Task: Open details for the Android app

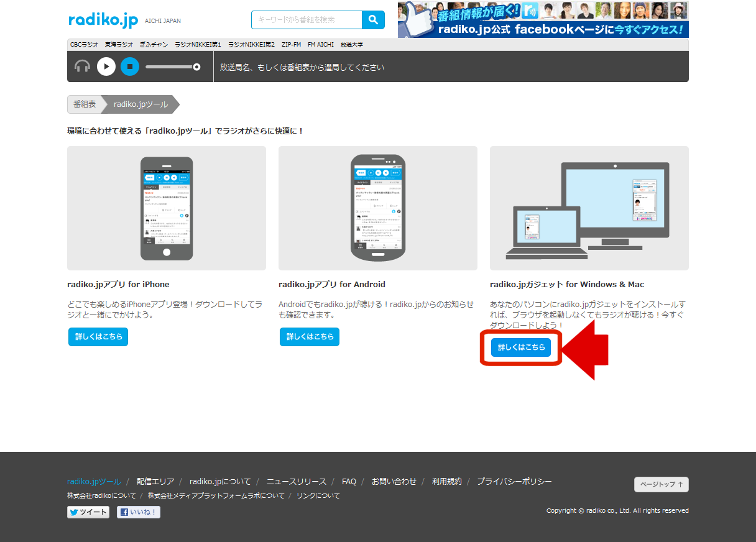Action: tap(310, 337)
